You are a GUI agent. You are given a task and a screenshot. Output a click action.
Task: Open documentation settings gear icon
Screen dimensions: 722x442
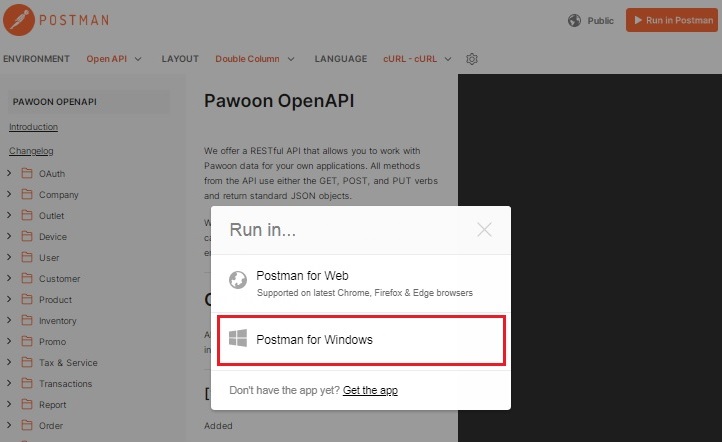pyautogui.click(x=472, y=59)
